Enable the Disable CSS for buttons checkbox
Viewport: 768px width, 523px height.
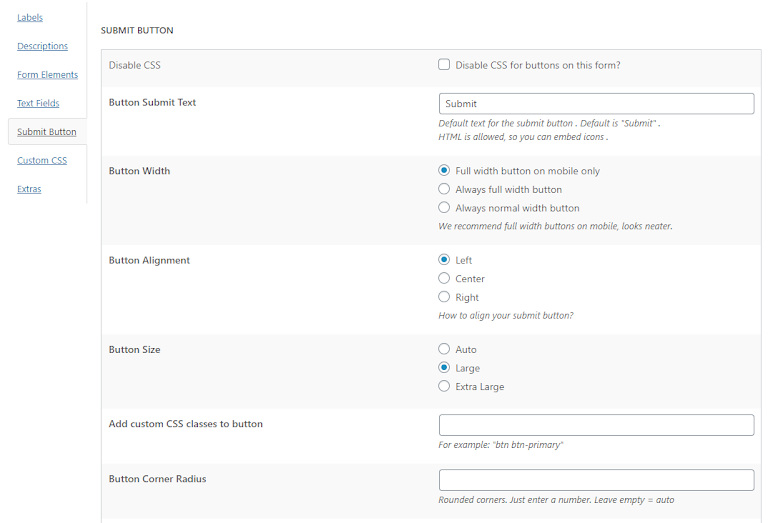(444, 65)
